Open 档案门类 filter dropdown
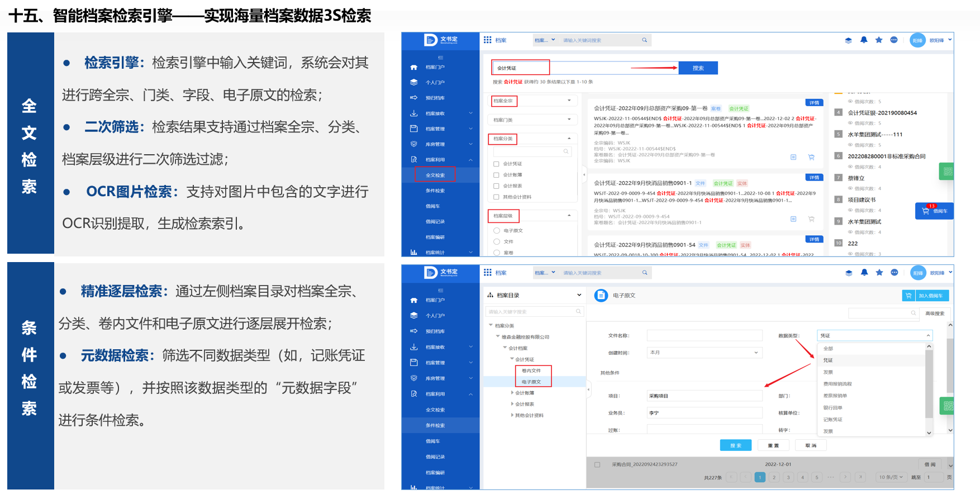Viewport: 980px width, 499px height. pyautogui.click(x=532, y=120)
